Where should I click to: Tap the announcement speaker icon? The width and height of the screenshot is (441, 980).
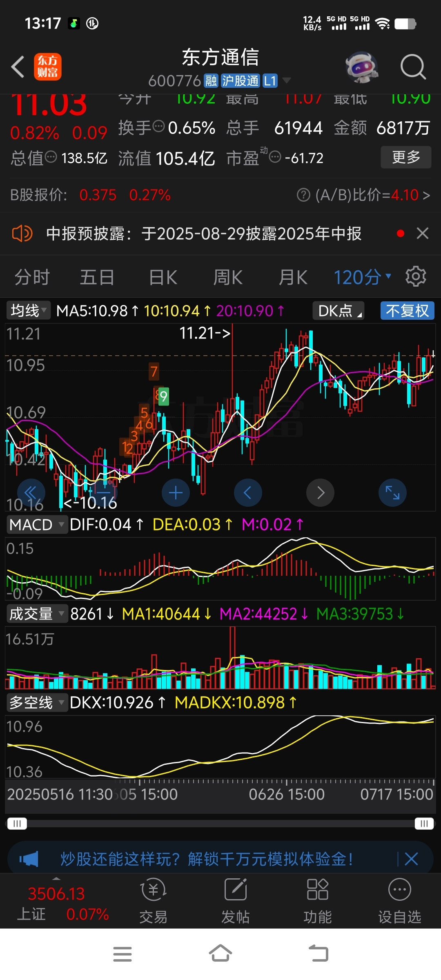pos(22,234)
